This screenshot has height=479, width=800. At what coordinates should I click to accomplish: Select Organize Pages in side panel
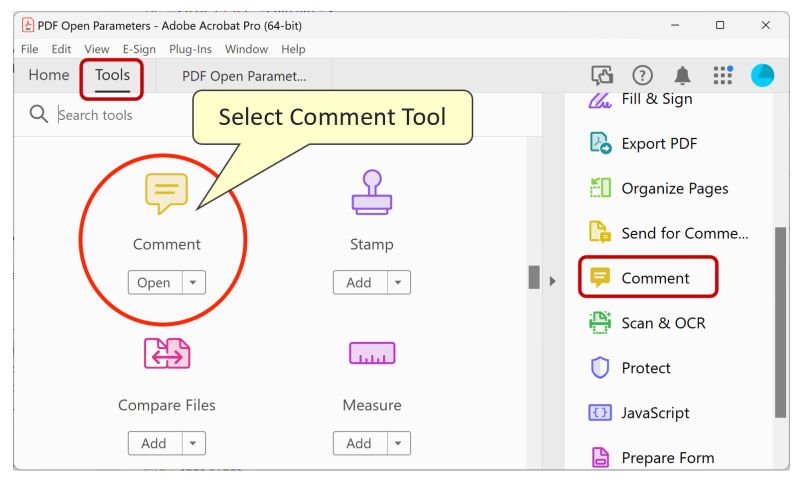[659, 188]
